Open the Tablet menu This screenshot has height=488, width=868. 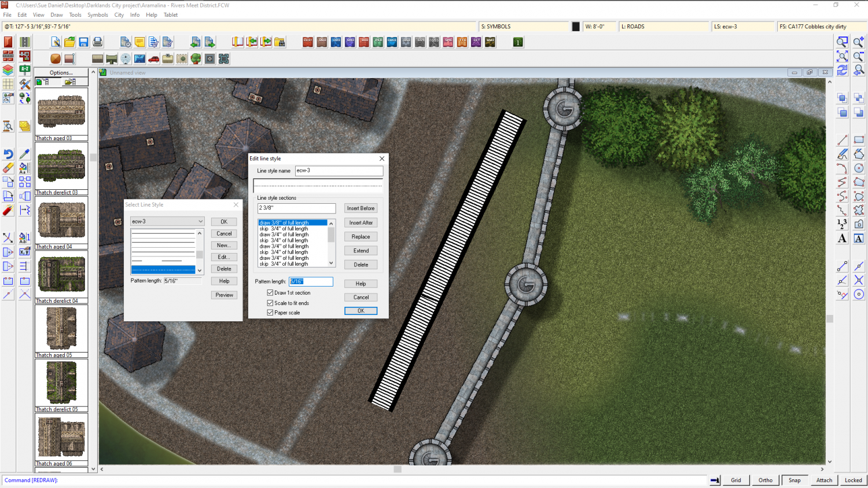tap(171, 15)
